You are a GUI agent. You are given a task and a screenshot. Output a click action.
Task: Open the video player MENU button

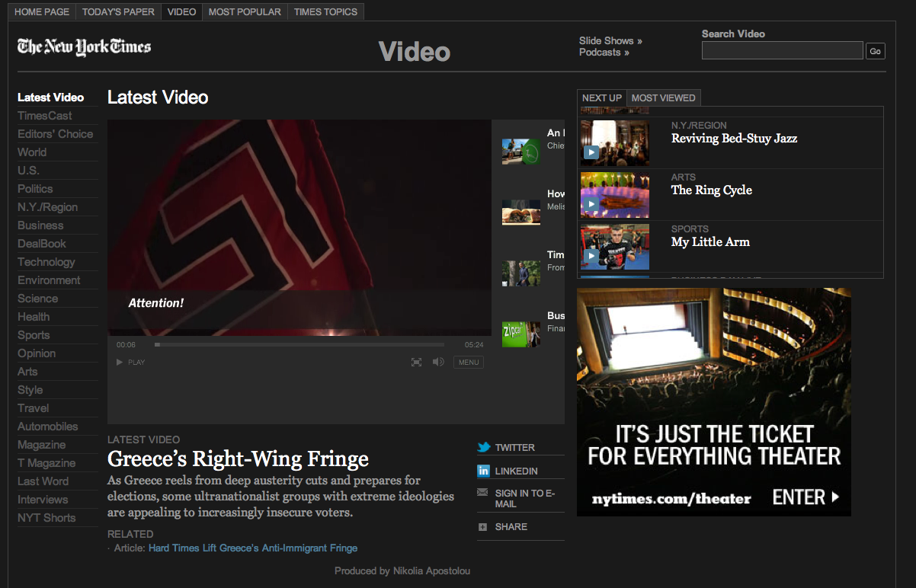[469, 363]
